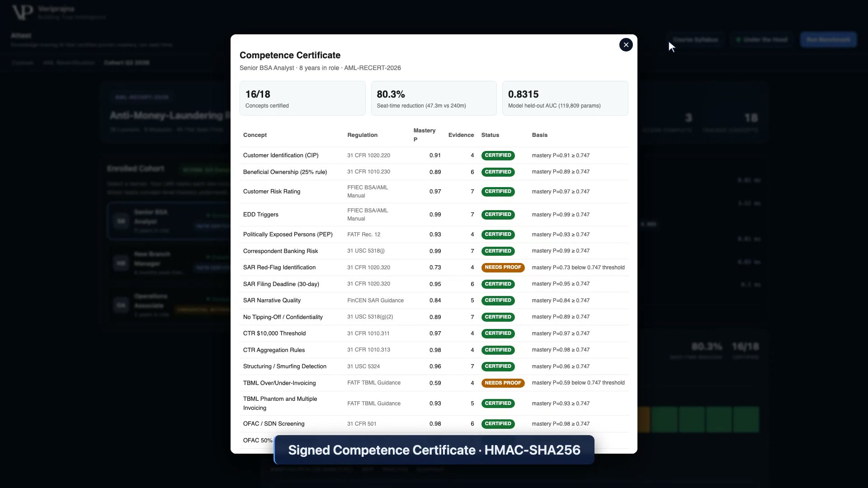Click mastery value 0.59 for TBML Over/Under-Invoicing
Viewport: 868px width, 488px height.
coord(435,383)
